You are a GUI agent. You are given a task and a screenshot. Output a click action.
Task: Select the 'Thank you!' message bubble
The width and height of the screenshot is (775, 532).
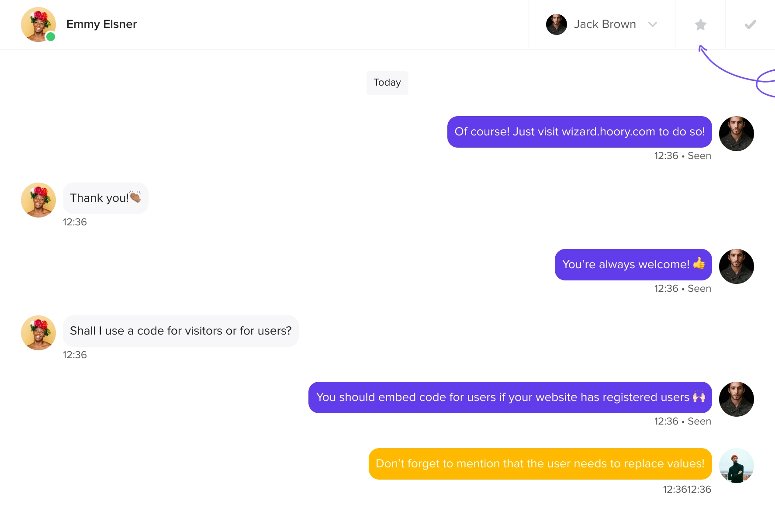pyautogui.click(x=105, y=198)
